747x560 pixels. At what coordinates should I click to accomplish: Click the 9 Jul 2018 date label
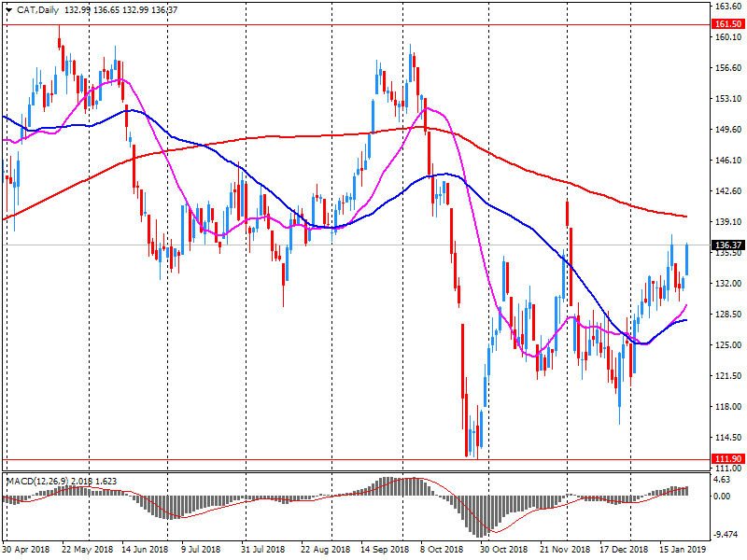coord(200,550)
